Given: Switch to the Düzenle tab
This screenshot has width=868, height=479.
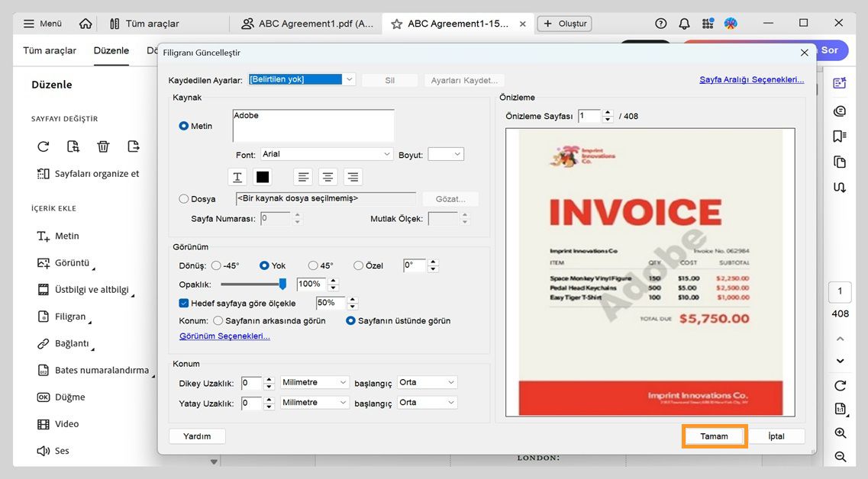Looking at the screenshot, I should (x=111, y=50).
